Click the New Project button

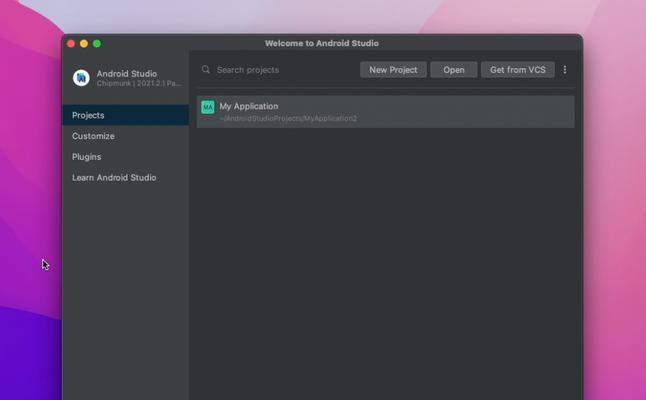point(393,70)
